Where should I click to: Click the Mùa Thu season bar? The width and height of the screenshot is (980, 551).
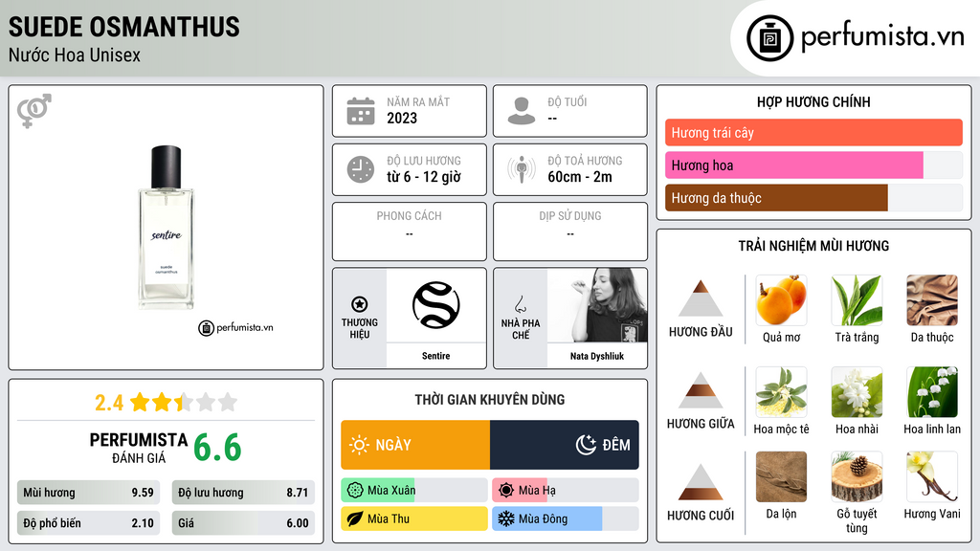tap(413, 518)
